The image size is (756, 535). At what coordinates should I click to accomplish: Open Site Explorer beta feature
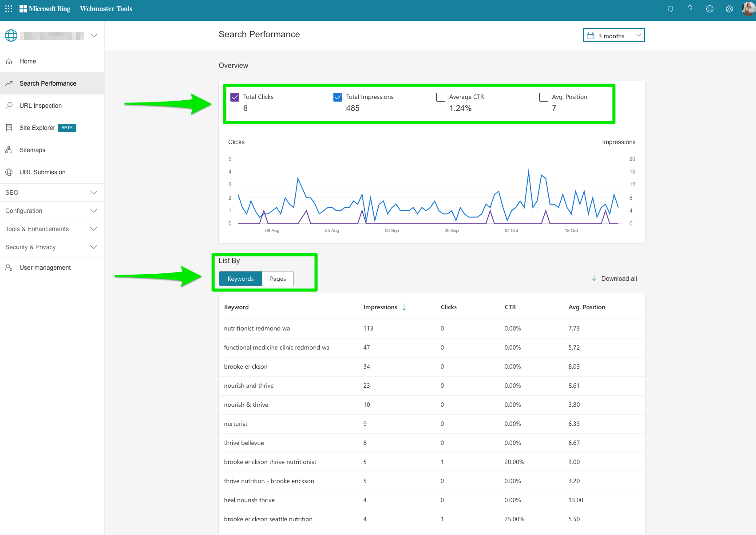37,128
